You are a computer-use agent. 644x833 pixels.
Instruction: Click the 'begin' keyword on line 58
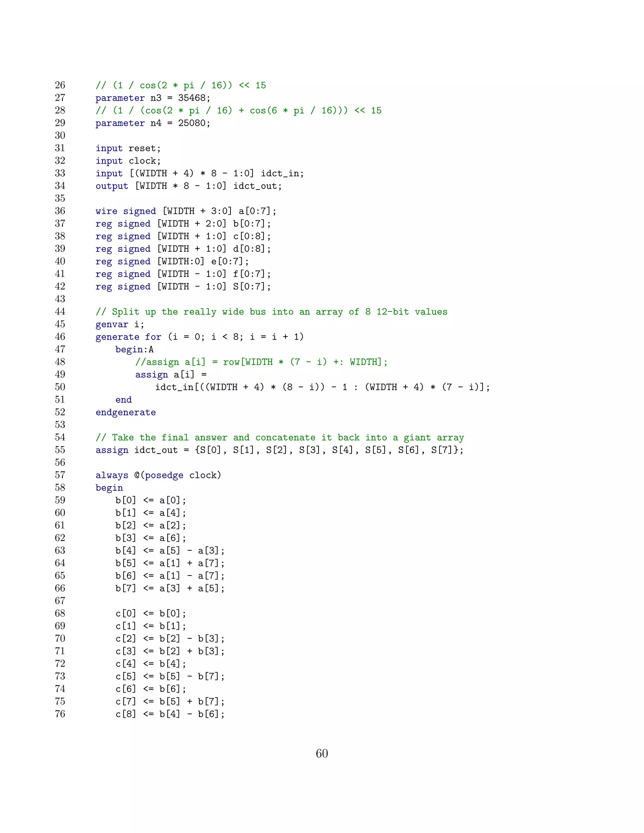point(109,488)
